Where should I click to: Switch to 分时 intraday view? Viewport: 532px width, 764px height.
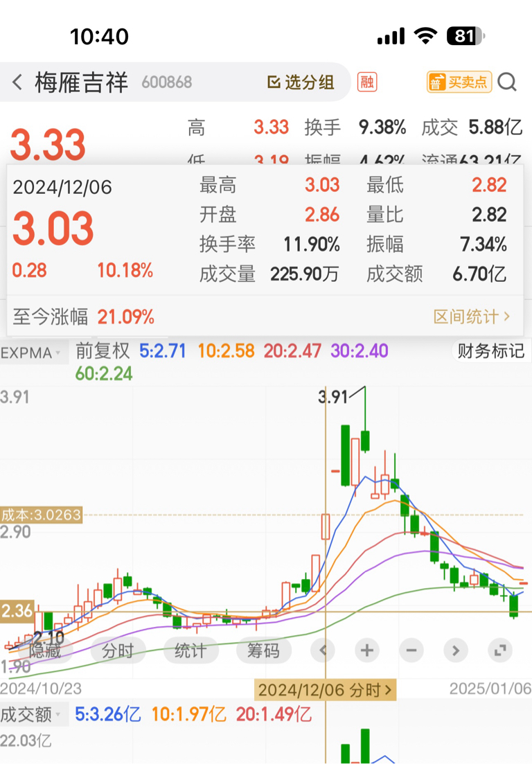click(x=117, y=650)
